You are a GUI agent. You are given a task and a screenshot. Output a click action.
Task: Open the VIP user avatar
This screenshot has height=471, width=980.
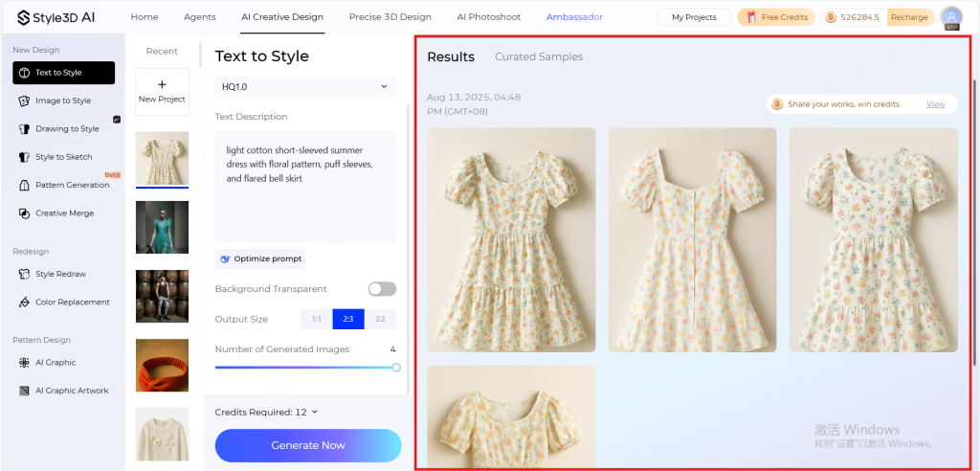(951, 17)
